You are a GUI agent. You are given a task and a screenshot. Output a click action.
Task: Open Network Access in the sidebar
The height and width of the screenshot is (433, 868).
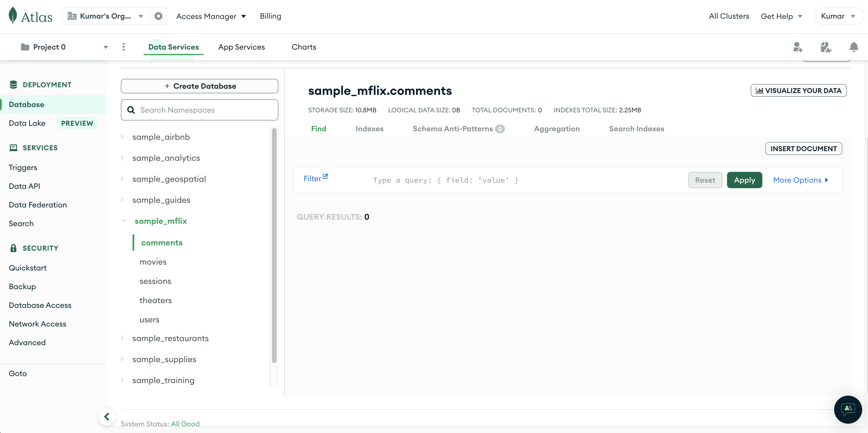pos(37,324)
